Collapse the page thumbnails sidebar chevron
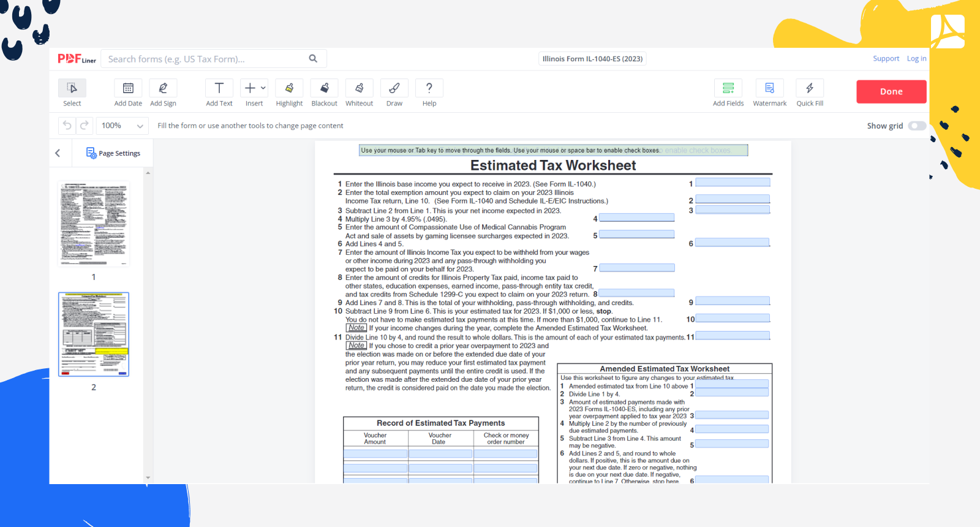 (x=58, y=153)
